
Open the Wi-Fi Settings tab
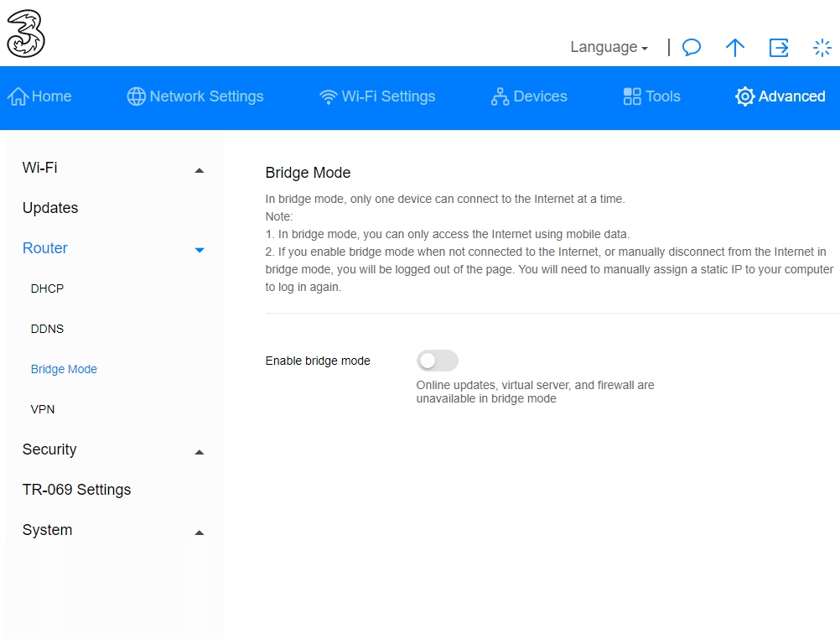click(377, 96)
